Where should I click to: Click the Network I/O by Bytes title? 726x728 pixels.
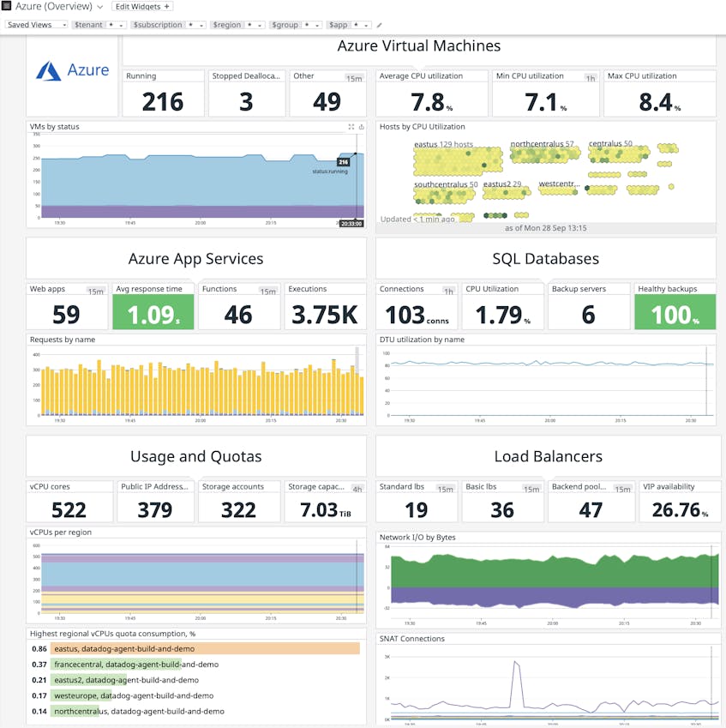tap(417, 537)
